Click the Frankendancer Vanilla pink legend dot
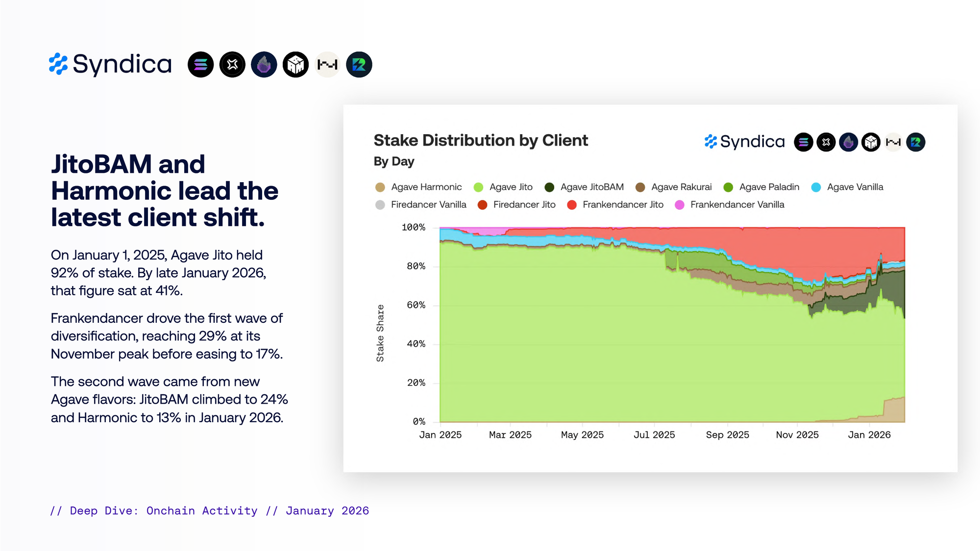The image size is (980, 551). tap(679, 205)
